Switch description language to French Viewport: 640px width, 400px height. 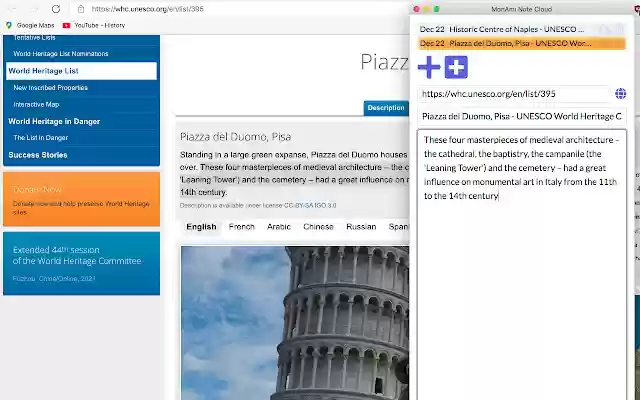point(242,227)
